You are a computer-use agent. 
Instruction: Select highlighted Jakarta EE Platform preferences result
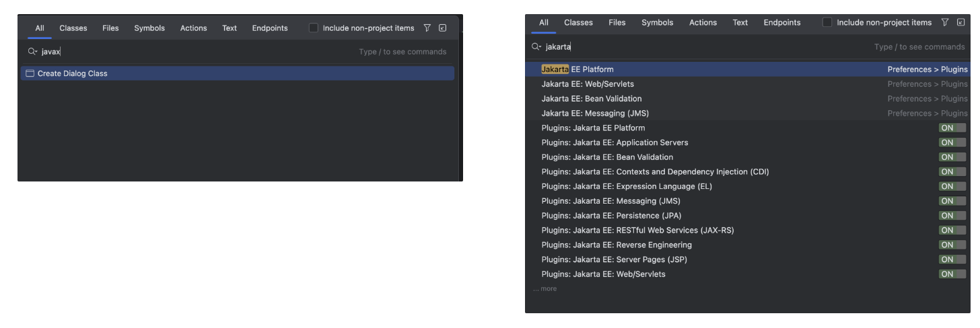pyautogui.click(x=748, y=69)
